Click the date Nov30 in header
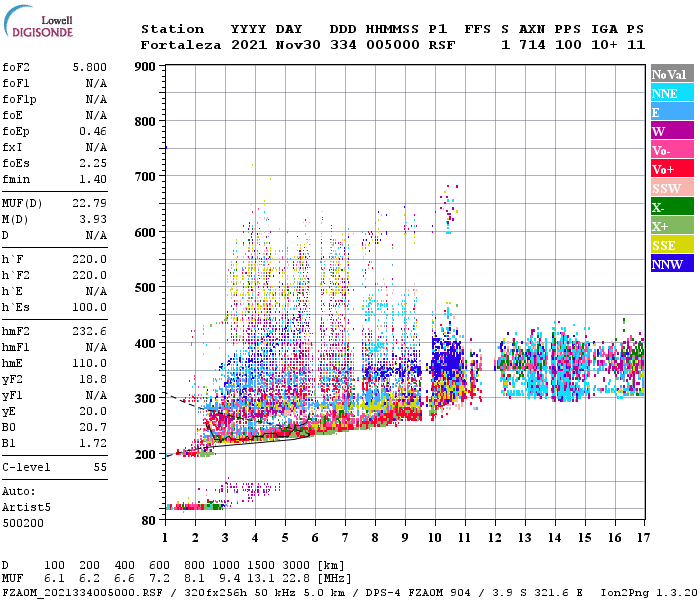 298,45
